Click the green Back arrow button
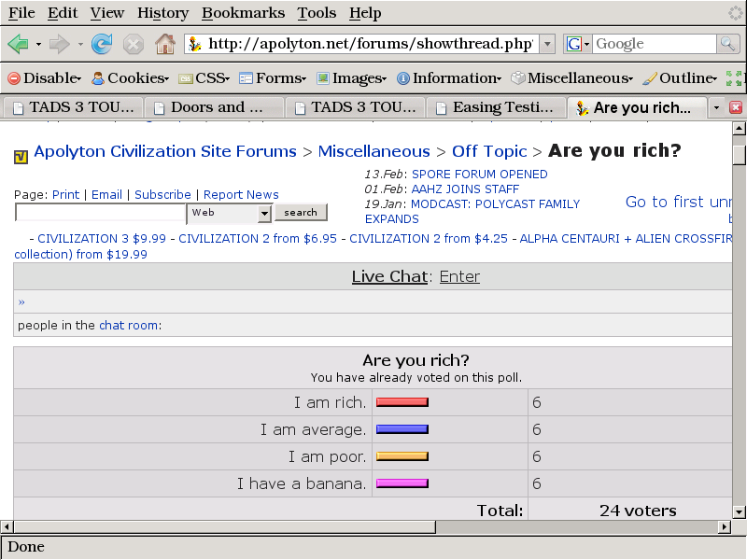The image size is (747, 560). pos(18,44)
